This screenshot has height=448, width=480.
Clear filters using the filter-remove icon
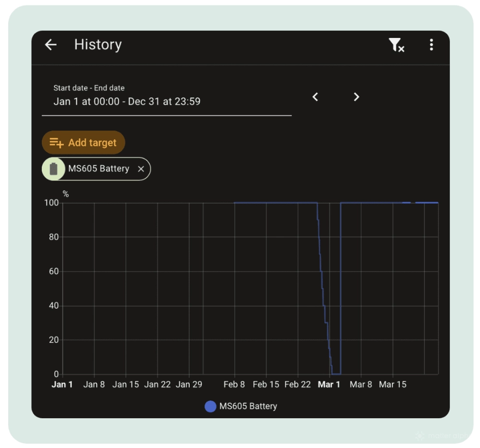[x=396, y=45]
